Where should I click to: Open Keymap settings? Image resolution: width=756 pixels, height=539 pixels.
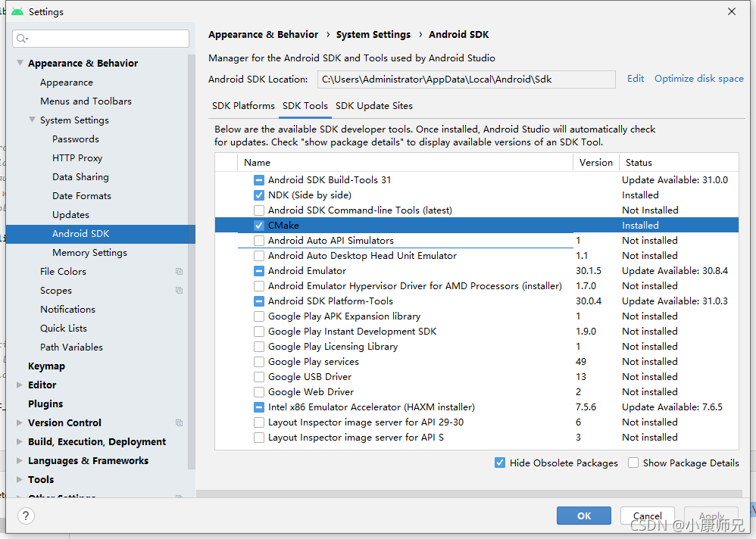point(46,366)
